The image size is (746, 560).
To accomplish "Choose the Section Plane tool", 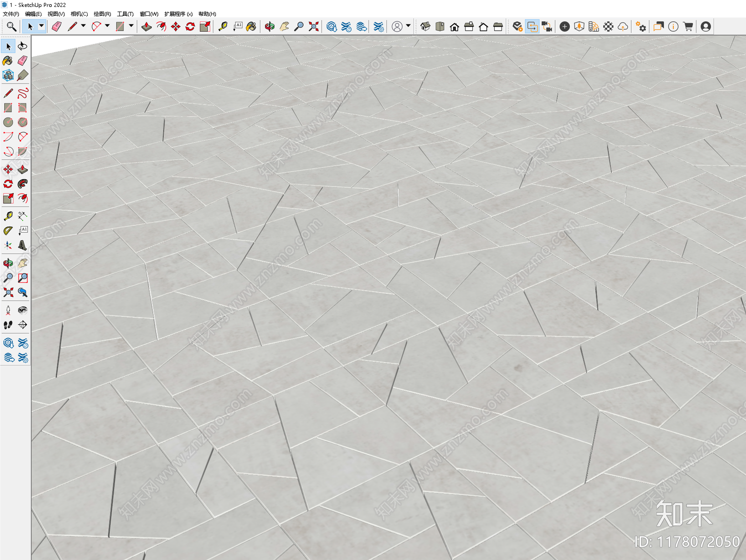I will pos(22,325).
